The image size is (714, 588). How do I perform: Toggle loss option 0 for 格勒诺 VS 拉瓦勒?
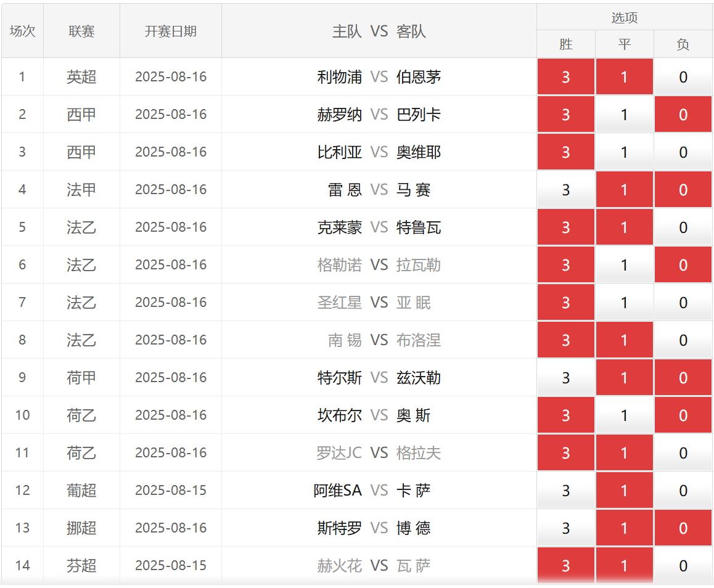(683, 265)
